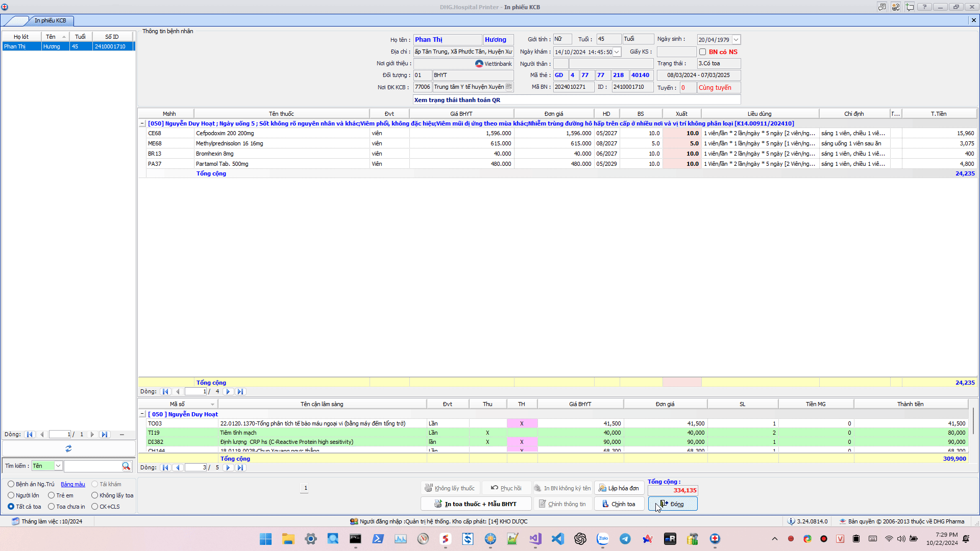Image resolution: width=980 pixels, height=551 pixels.
Task: Click the Lập hóa đơn button
Action: 619,488
